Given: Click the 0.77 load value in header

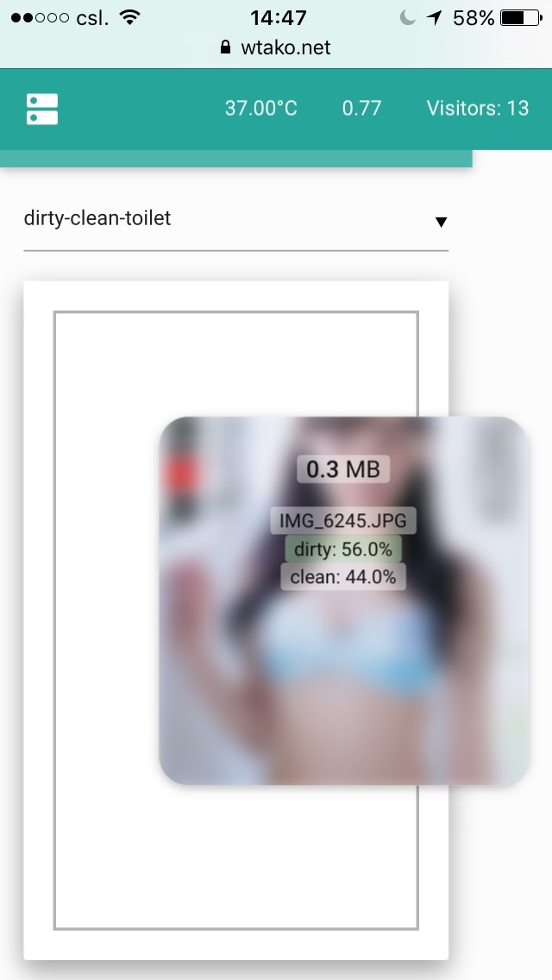Looking at the screenshot, I should tap(361, 108).
